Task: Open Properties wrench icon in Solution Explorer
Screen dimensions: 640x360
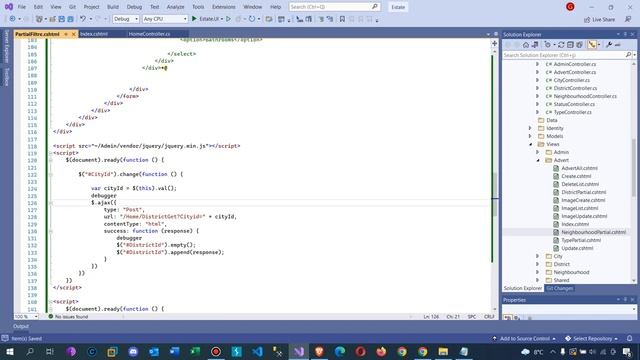Action: coord(609,45)
